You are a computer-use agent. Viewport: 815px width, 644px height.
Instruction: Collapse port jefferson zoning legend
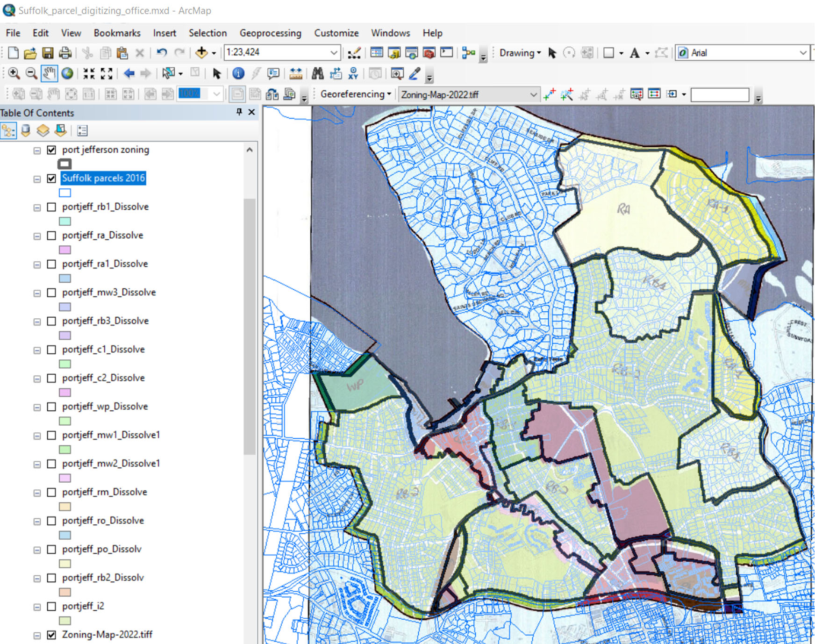(37, 150)
